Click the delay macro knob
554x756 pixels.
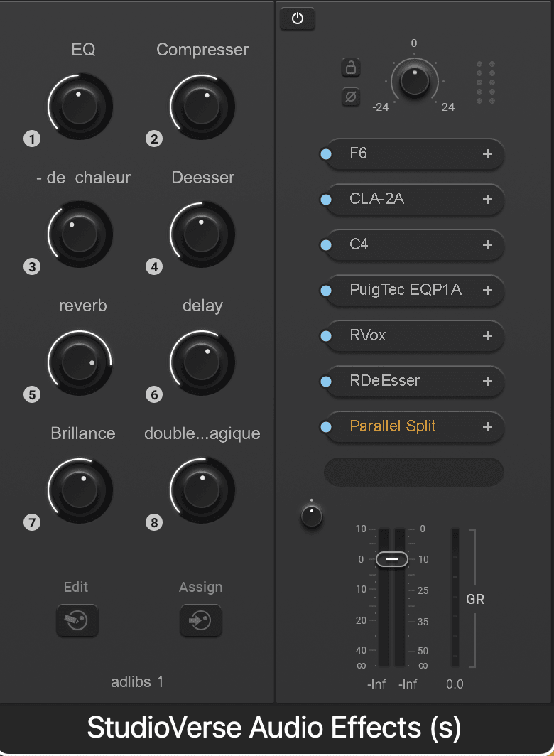(x=202, y=362)
